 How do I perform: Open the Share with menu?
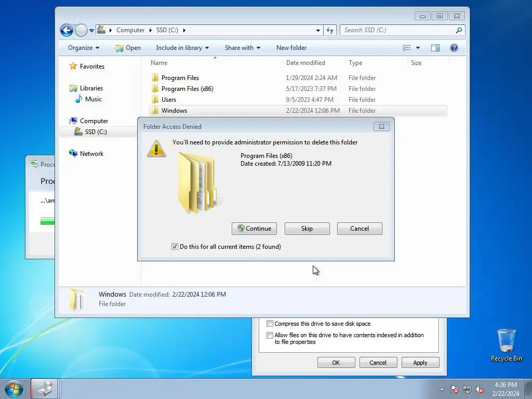click(242, 48)
